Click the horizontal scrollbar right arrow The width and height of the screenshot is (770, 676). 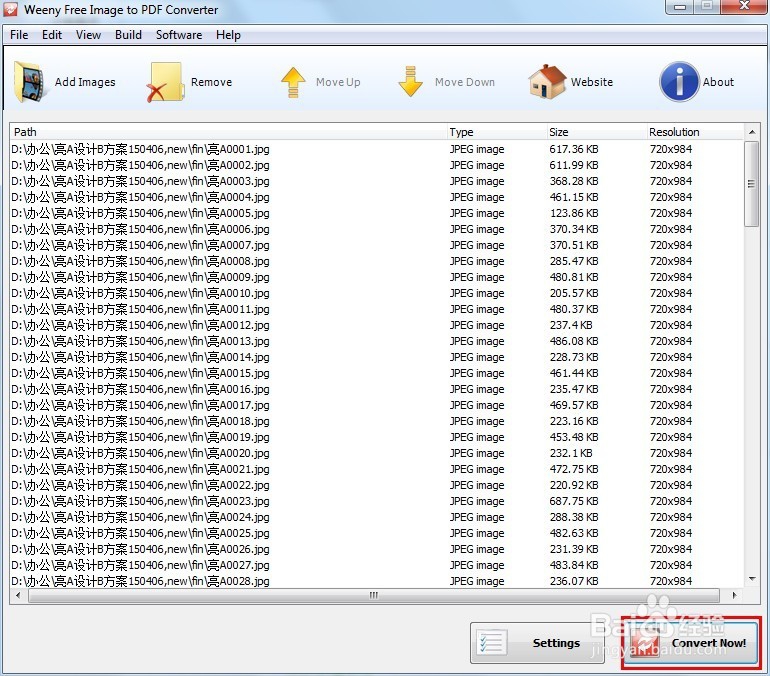tap(734, 595)
